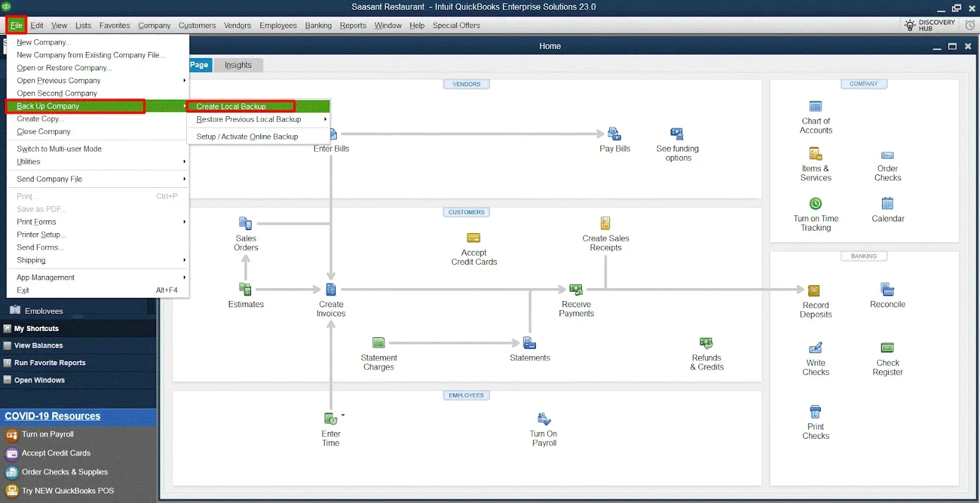Open the Record Deposits icon
This screenshot has height=503, width=980.
[814, 291]
